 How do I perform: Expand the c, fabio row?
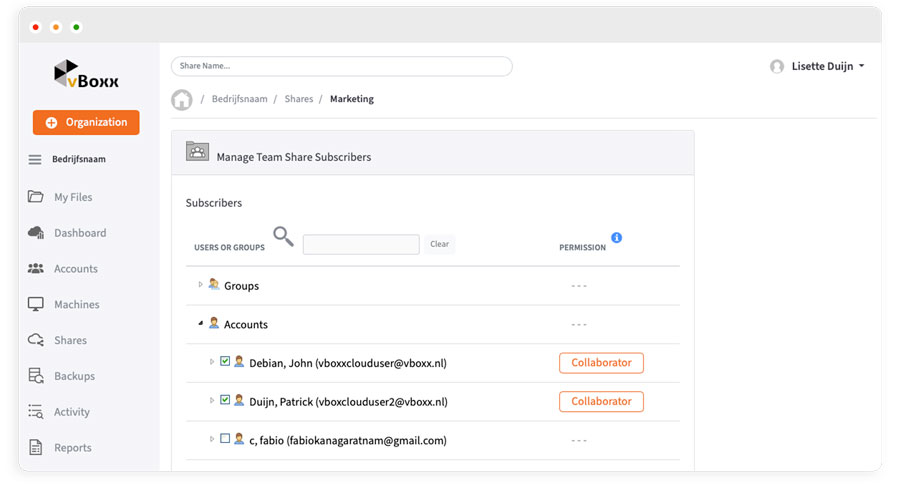(x=212, y=439)
